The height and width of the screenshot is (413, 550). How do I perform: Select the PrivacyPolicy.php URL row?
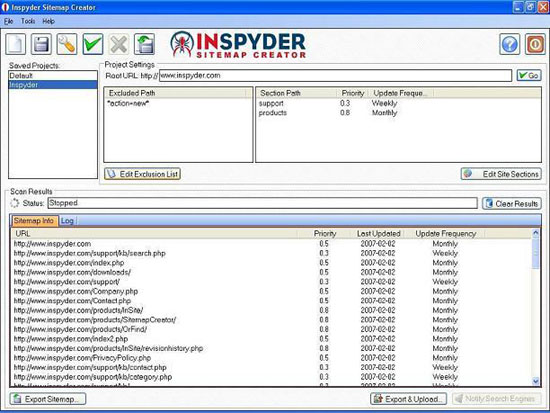coord(272,358)
